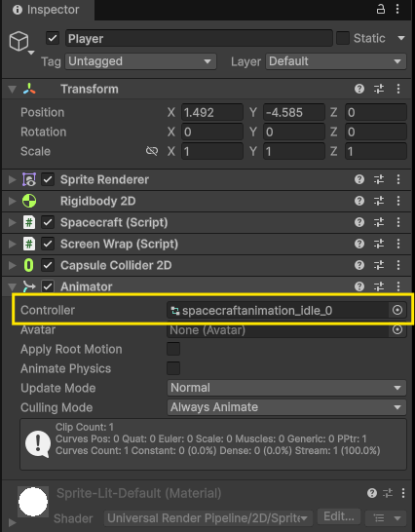Screen dimensions: 415x532
Task: Click the material Edit button
Action: (x=339, y=516)
